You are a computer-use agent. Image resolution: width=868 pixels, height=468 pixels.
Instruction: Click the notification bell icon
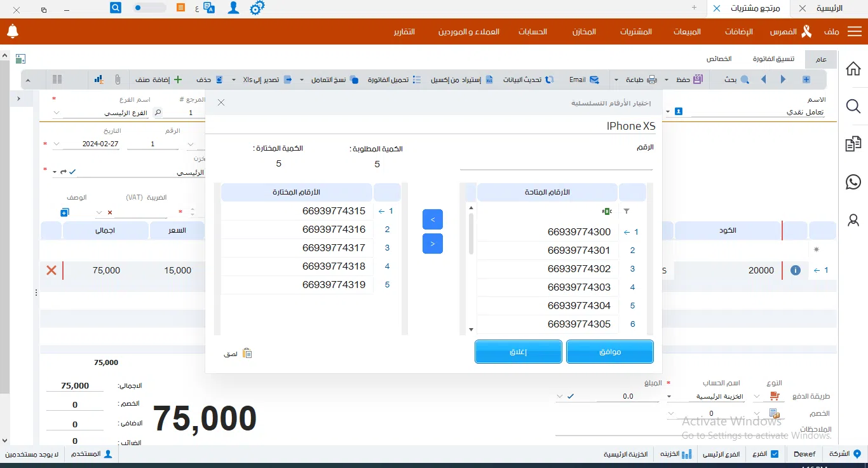point(13,31)
